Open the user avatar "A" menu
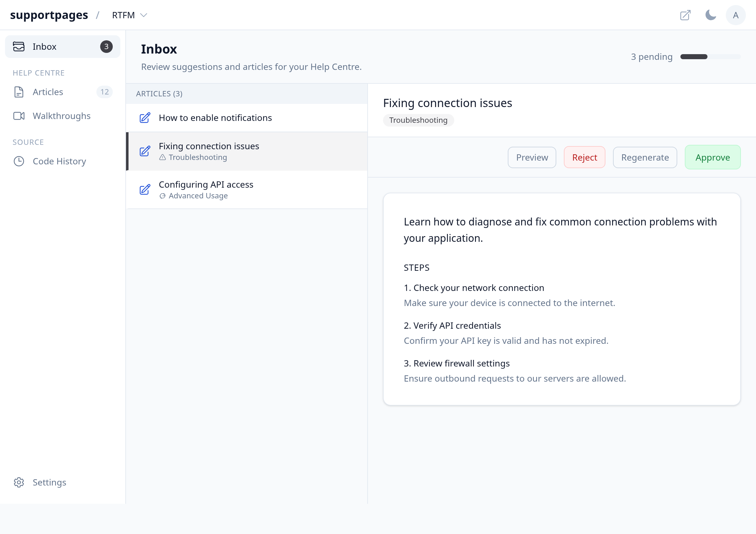The width and height of the screenshot is (756, 534). pyautogui.click(x=736, y=15)
